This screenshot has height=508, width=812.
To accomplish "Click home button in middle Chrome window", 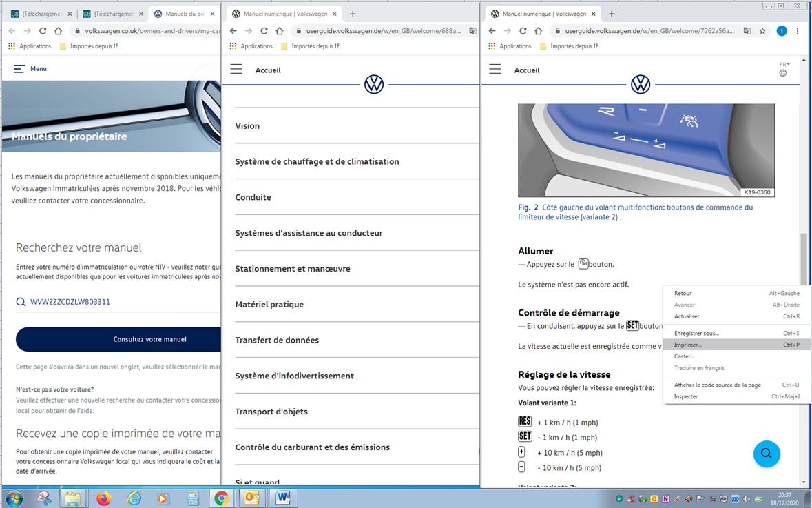I will coord(279,31).
